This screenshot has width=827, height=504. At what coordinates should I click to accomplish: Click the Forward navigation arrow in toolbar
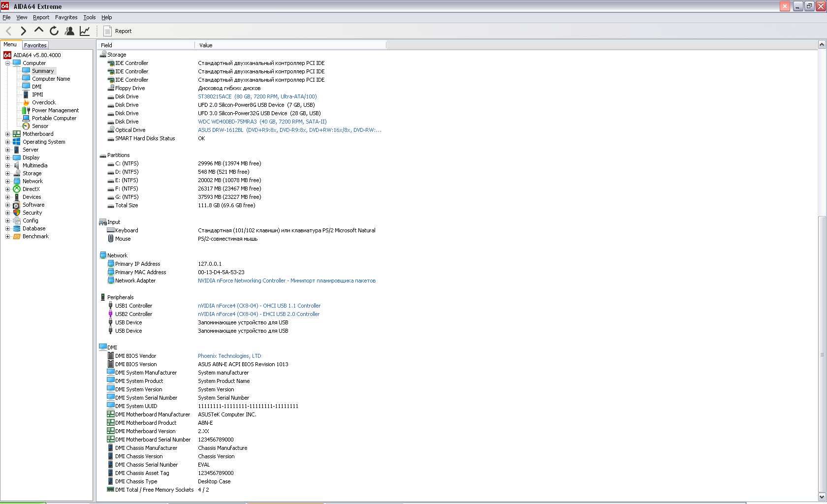click(x=23, y=31)
